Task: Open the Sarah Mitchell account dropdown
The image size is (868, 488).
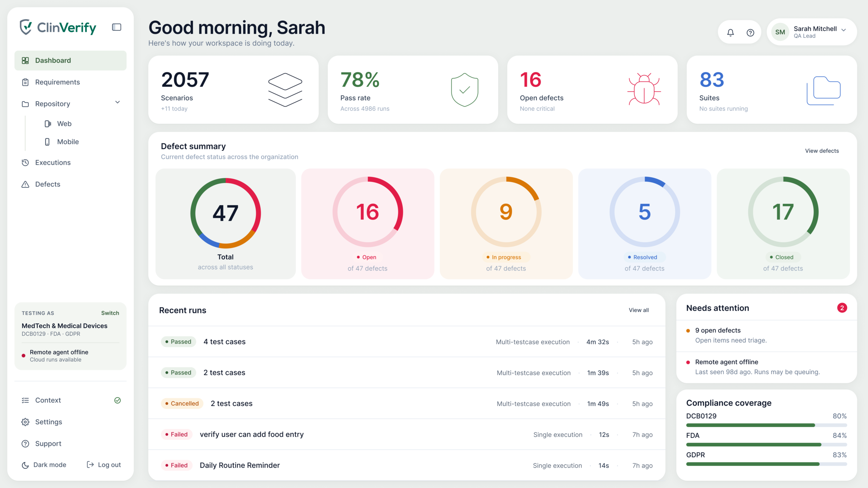Action: pos(811,32)
